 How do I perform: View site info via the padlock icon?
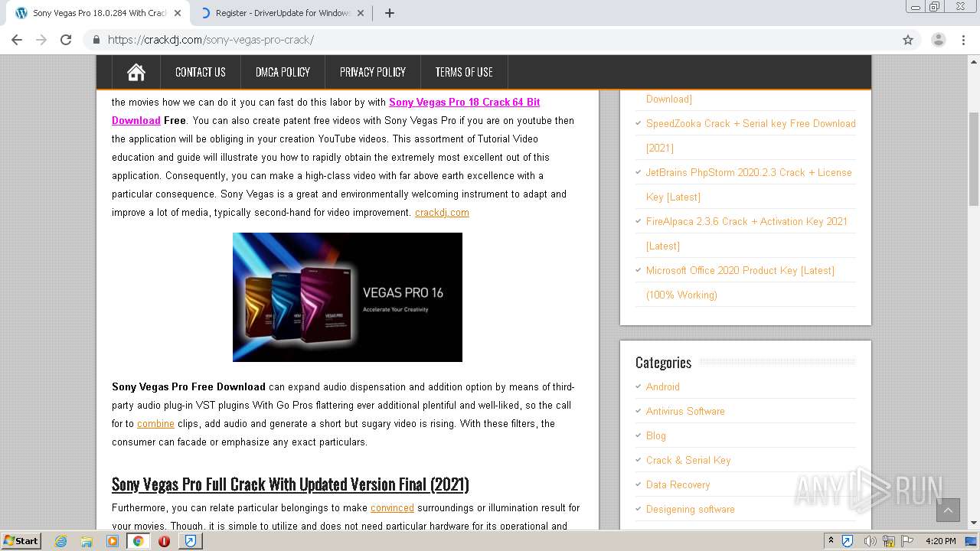[96, 40]
